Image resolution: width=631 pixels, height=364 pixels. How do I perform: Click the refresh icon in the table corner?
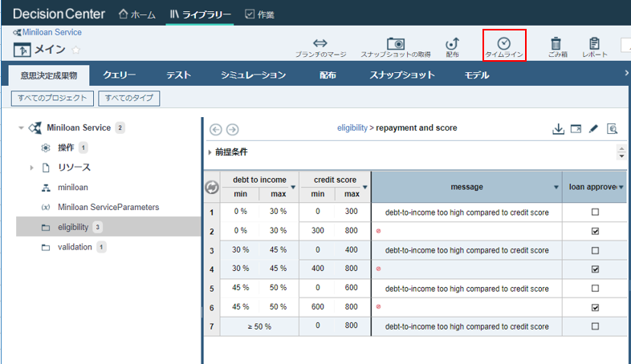point(212,188)
